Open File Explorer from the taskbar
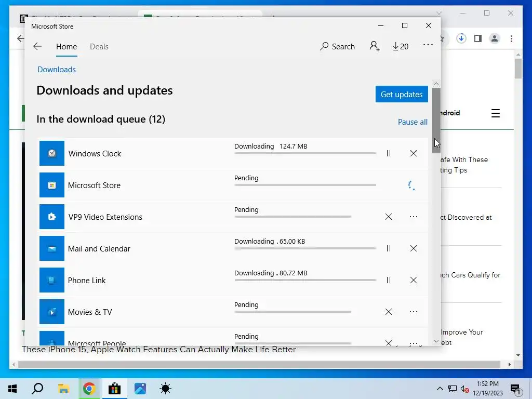The width and height of the screenshot is (532, 399). (x=63, y=389)
